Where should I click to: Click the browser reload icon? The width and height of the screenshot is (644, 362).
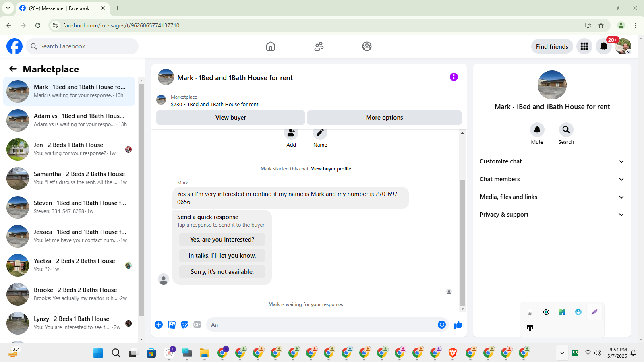click(38, 25)
